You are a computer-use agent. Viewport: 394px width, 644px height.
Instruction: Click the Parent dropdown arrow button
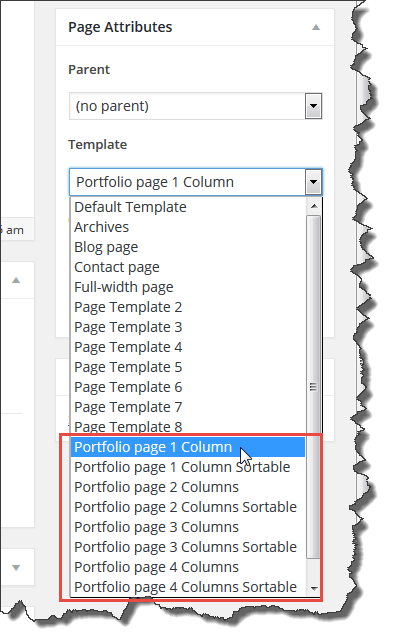click(x=313, y=106)
